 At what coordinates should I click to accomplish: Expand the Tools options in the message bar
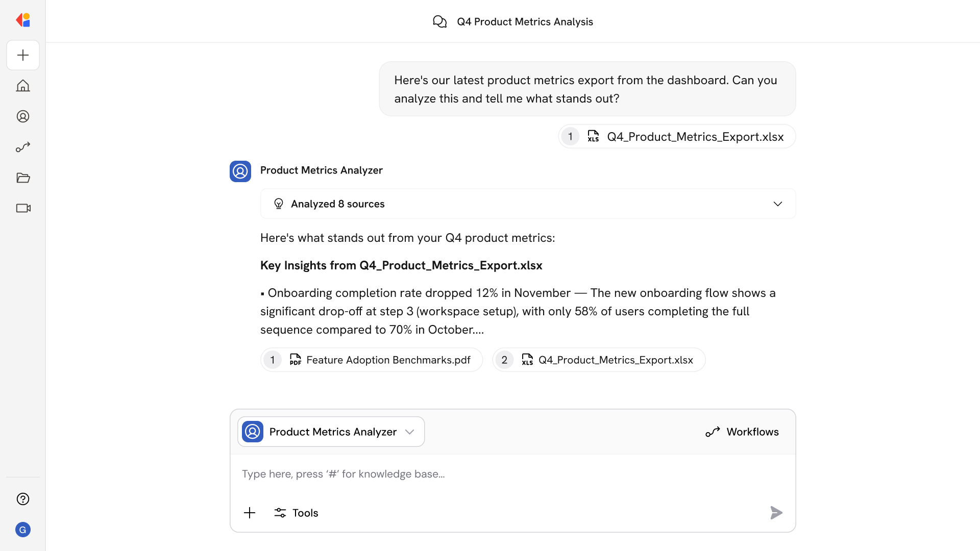[x=296, y=513]
